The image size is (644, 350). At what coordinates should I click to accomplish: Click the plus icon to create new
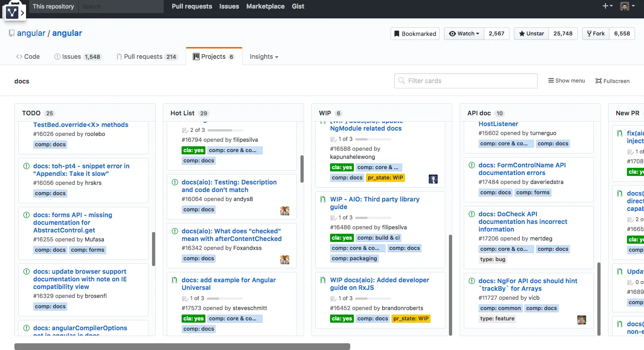(607, 6)
